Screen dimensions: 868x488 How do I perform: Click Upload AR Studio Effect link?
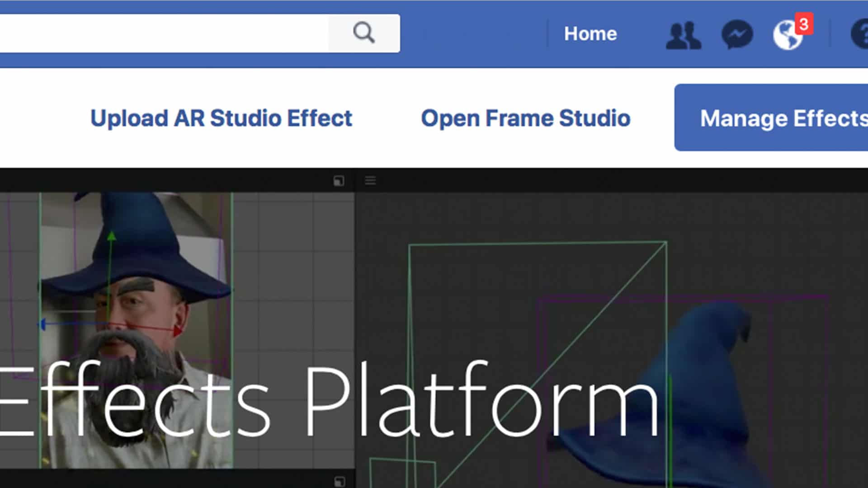[x=221, y=118]
